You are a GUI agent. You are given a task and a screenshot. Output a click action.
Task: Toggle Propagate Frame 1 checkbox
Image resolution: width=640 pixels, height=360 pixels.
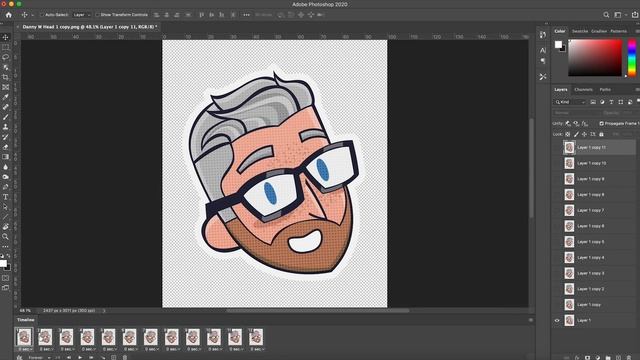click(602, 123)
